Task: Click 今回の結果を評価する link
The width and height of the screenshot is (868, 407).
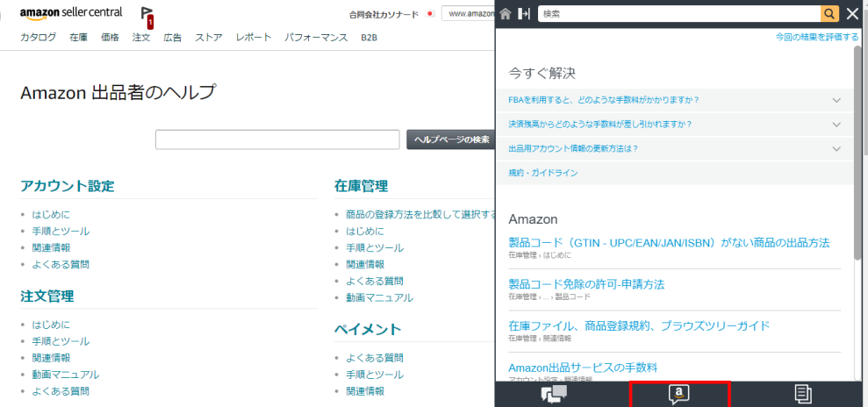Action: point(817,37)
